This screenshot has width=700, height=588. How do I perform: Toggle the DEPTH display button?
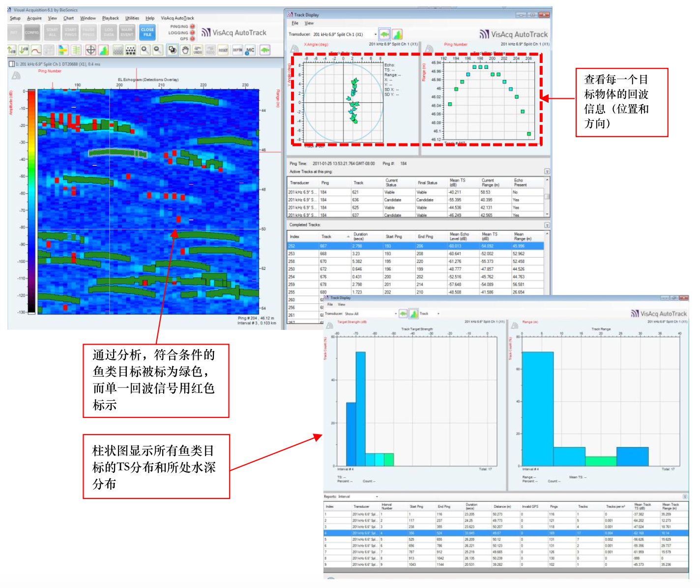237,50
